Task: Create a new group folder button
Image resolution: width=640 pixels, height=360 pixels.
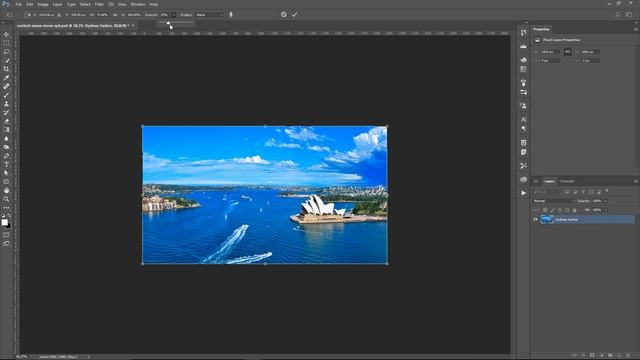Action: (610, 356)
